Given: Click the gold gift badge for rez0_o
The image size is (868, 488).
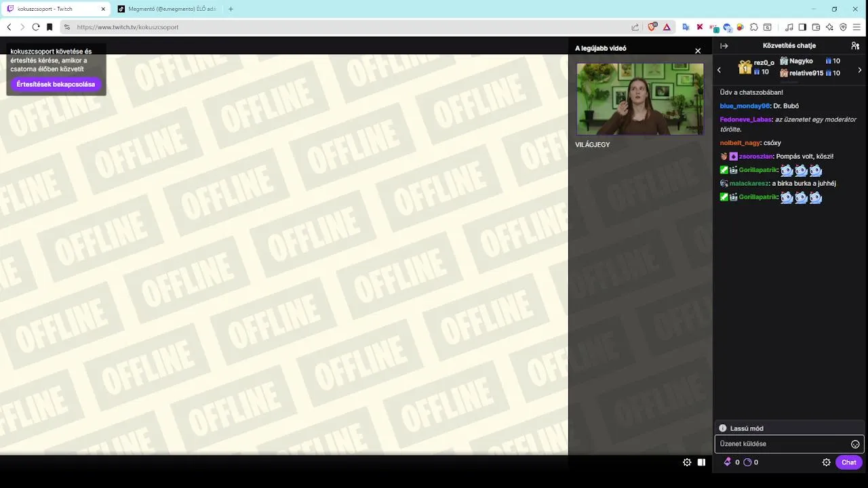Looking at the screenshot, I should pos(745,67).
